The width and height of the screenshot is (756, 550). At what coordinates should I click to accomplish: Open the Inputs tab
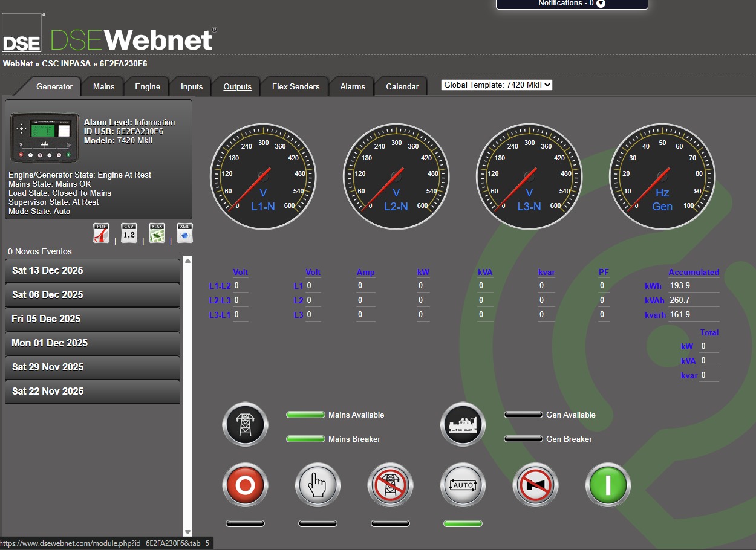[x=192, y=87]
